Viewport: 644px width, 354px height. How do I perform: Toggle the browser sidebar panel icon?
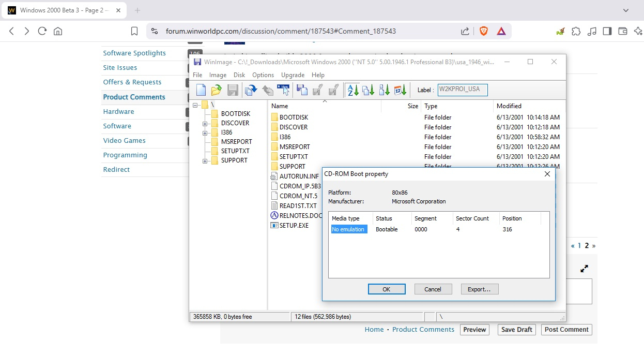coord(607,31)
